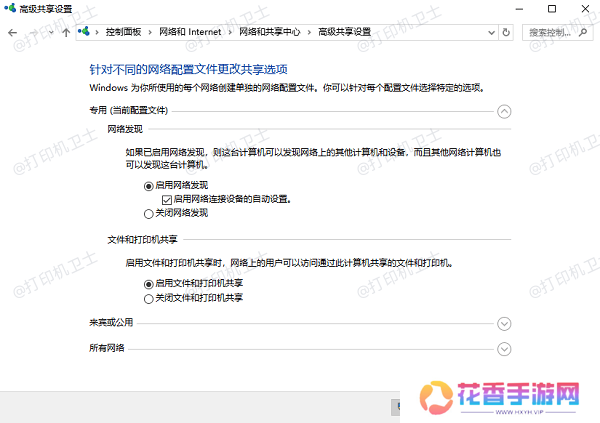Maximize the 高级共享设置 window
Viewport: 600px width, 423px height.
tap(551, 9)
